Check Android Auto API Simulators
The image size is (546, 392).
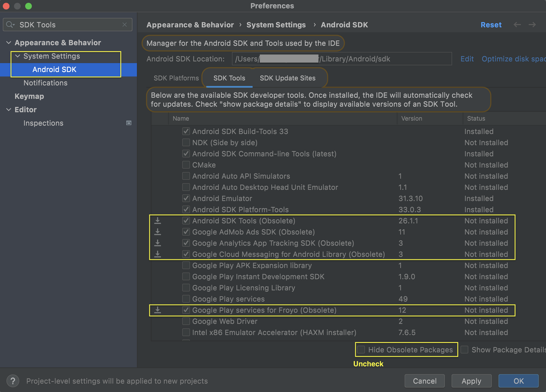click(x=186, y=176)
